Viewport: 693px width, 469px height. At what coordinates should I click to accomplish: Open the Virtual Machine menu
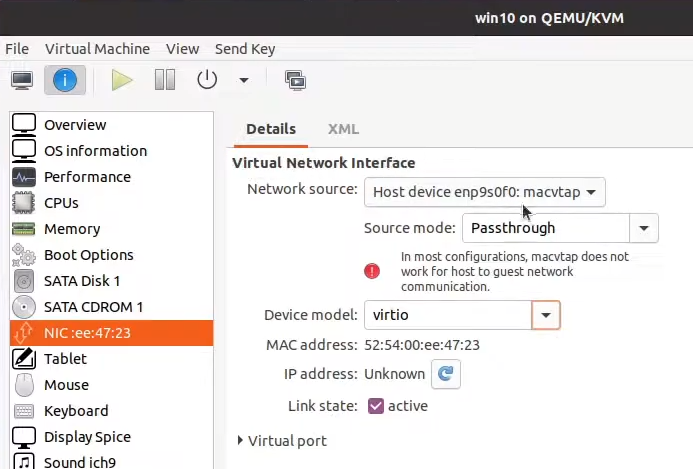click(97, 49)
